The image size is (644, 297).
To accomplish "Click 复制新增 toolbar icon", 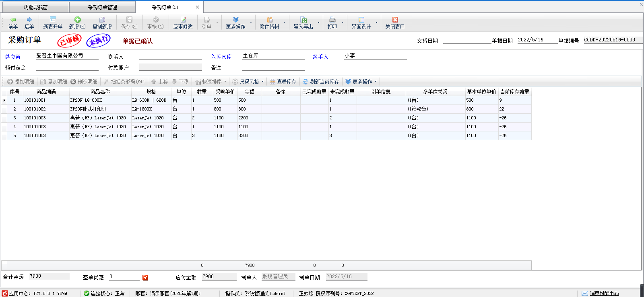I will [x=102, y=20].
